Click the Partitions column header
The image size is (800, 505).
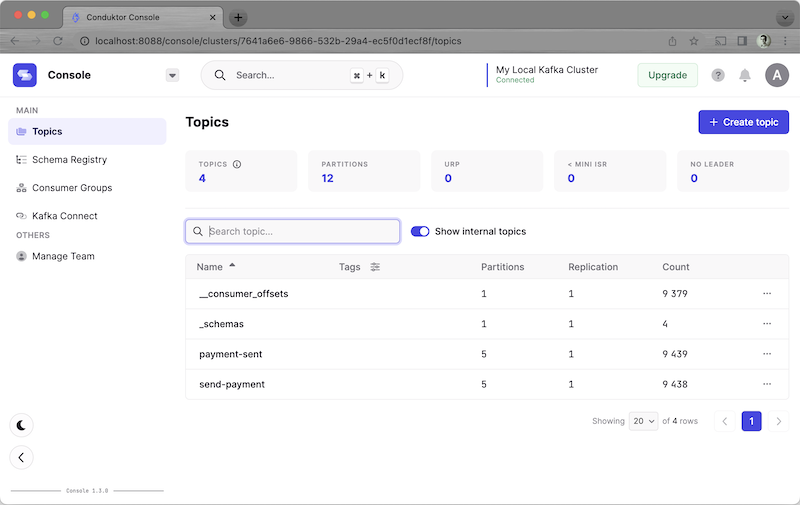(502, 267)
